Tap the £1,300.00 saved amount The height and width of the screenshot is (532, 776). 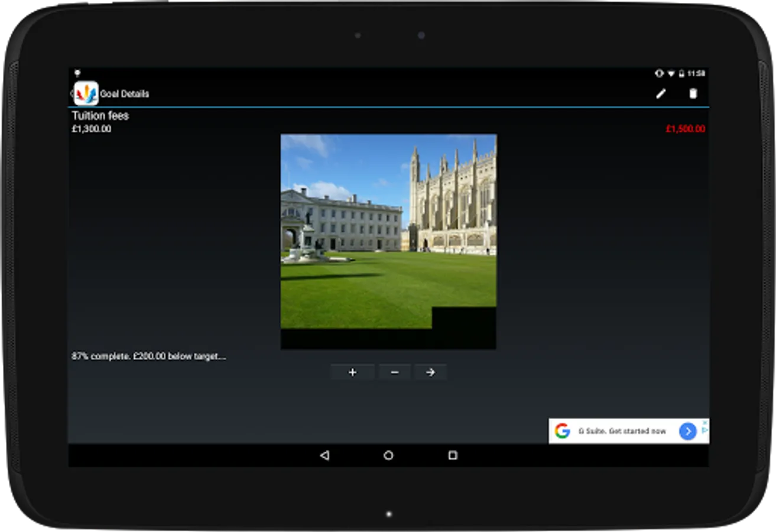[x=92, y=129]
